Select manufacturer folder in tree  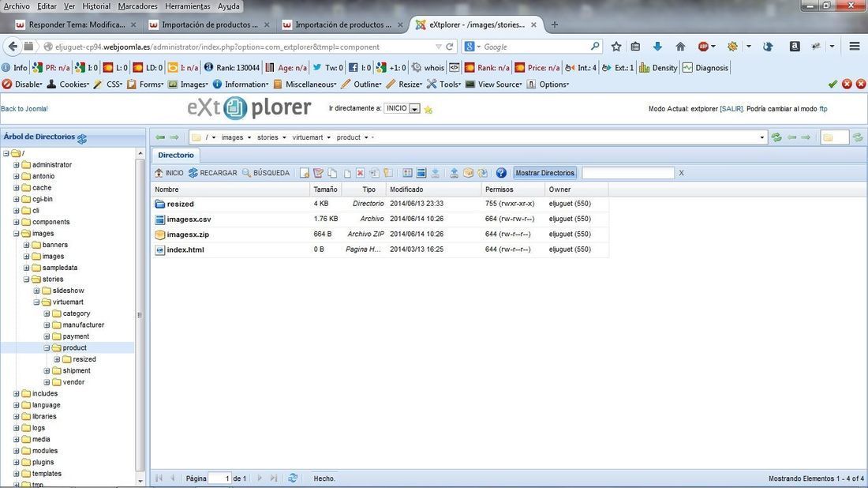pos(83,325)
